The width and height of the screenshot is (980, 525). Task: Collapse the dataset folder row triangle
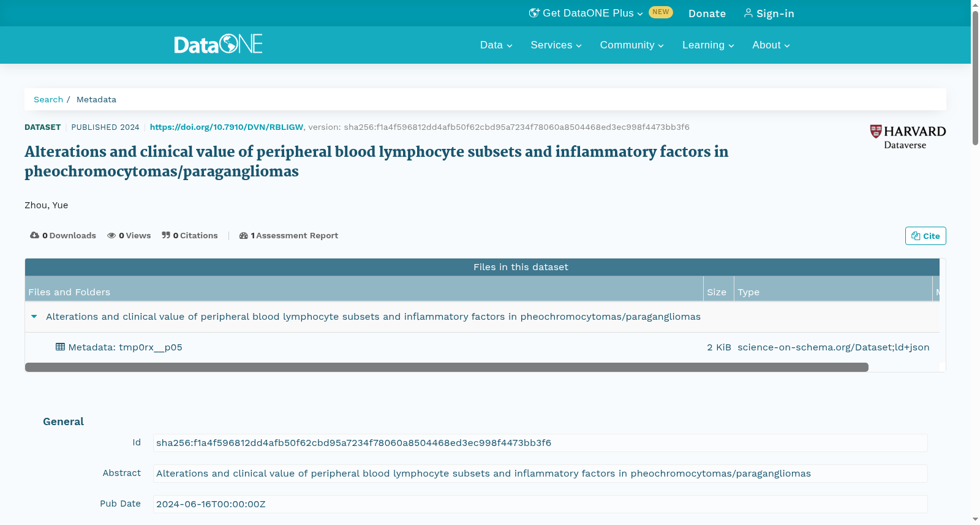34,317
